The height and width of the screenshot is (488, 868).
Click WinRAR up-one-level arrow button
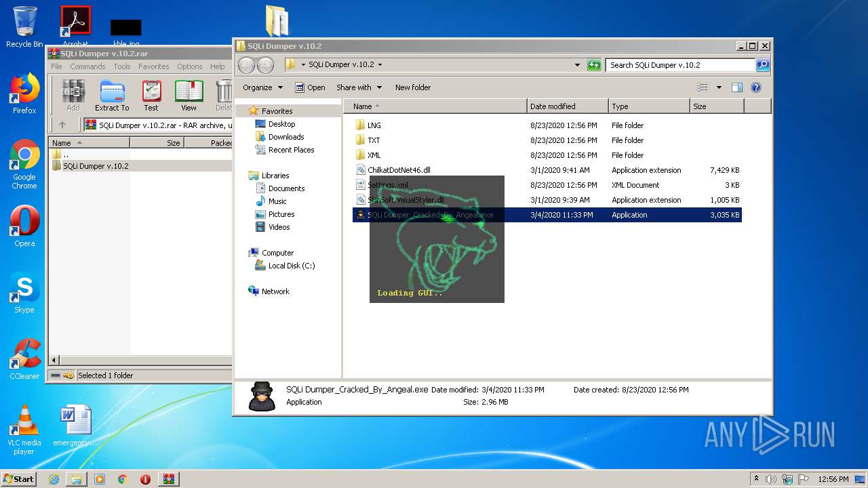[62, 125]
